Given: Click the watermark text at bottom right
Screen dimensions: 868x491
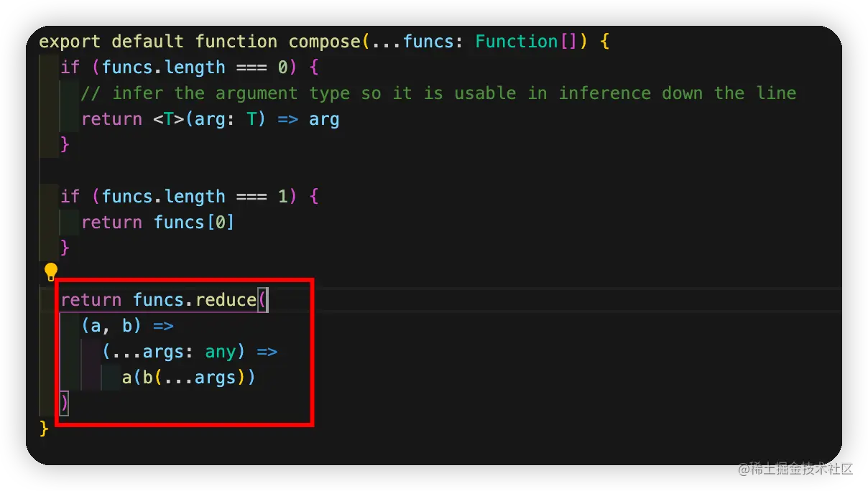Looking at the screenshot, I should click(x=795, y=468).
